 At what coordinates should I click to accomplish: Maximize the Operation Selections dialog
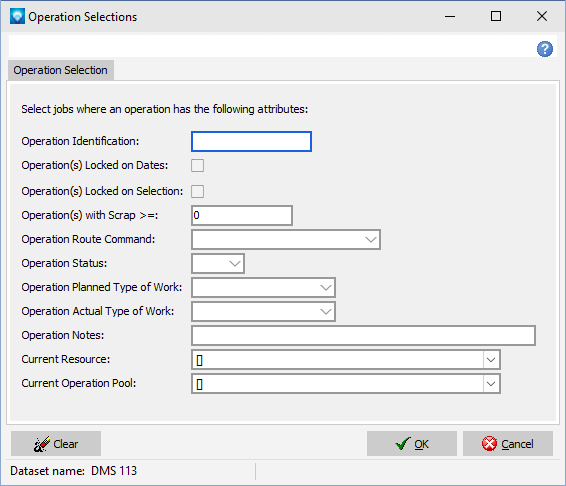pyautogui.click(x=496, y=16)
